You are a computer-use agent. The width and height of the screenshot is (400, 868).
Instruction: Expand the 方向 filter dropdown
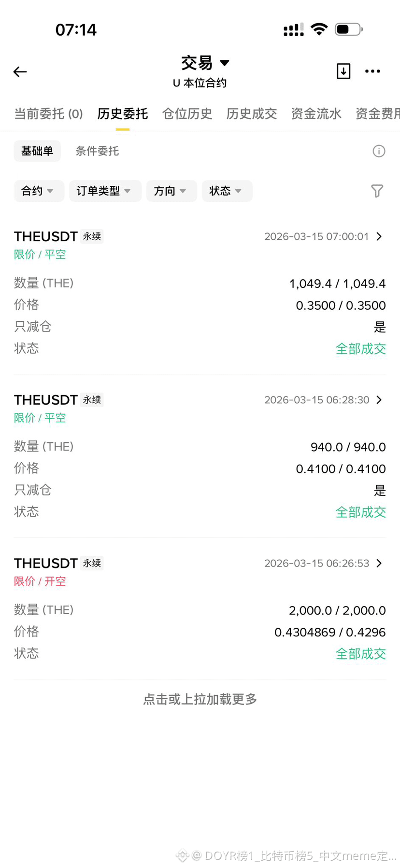pyautogui.click(x=171, y=191)
